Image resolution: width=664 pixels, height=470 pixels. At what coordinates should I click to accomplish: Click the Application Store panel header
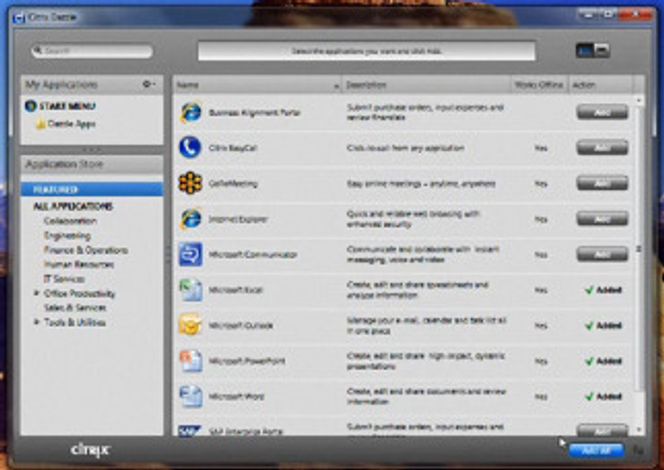(x=92, y=164)
